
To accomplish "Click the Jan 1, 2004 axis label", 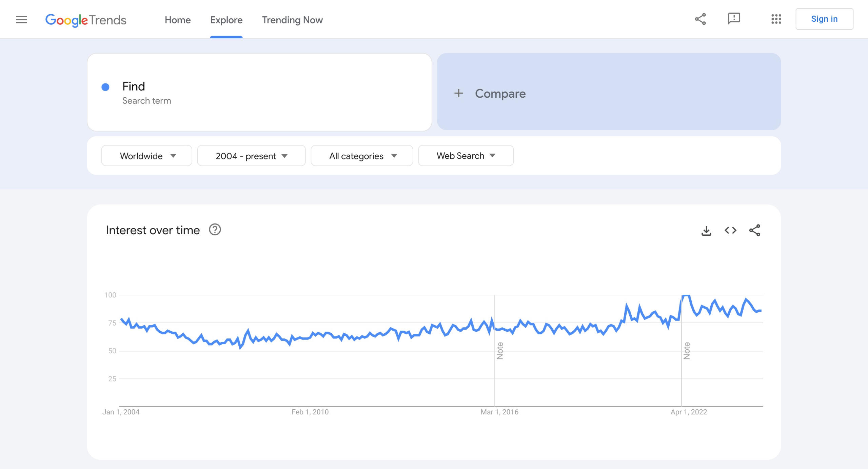I will click(121, 412).
